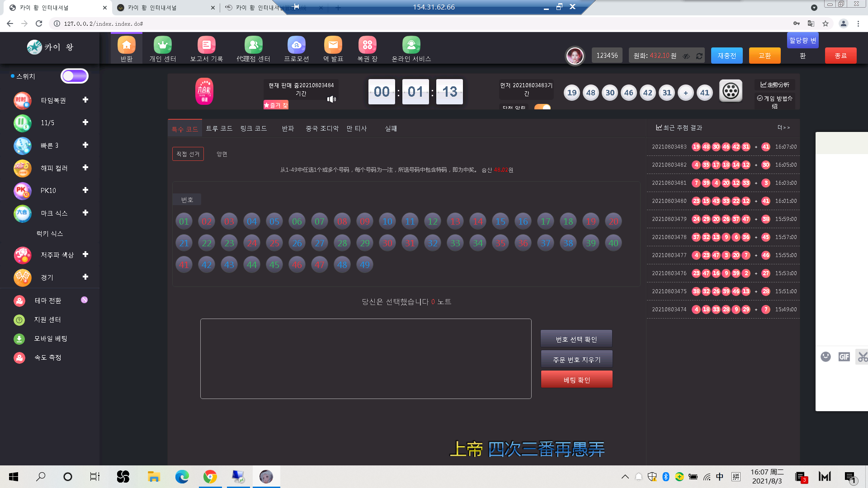The height and width of the screenshot is (488, 868).
Task: Select number ball 44
Action: coord(252,265)
